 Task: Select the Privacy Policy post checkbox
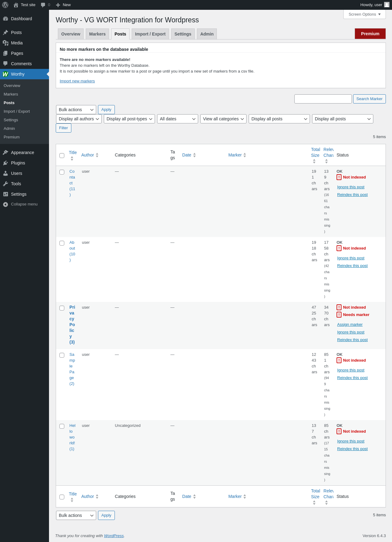click(x=62, y=308)
